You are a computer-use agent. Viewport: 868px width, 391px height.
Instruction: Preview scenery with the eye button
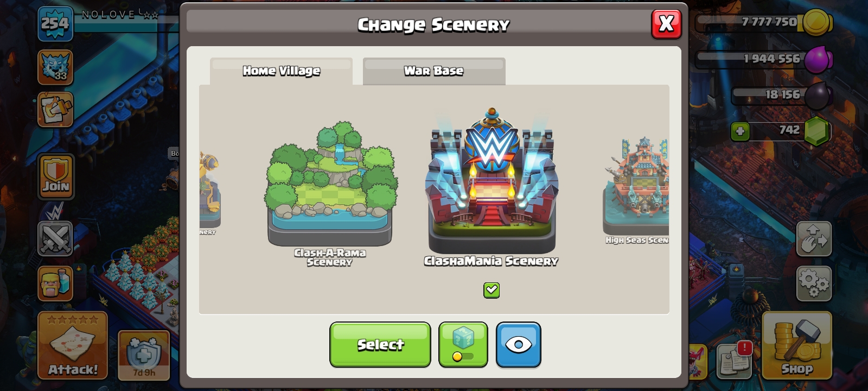click(518, 344)
